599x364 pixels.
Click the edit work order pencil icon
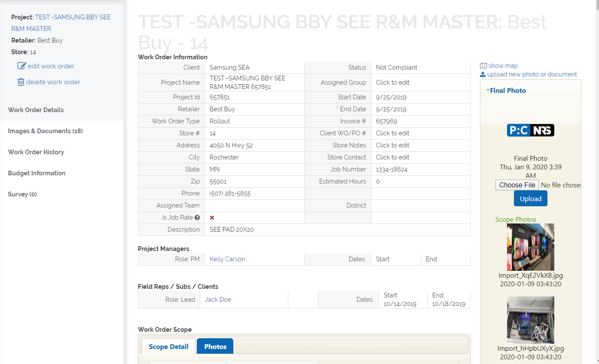click(x=21, y=66)
